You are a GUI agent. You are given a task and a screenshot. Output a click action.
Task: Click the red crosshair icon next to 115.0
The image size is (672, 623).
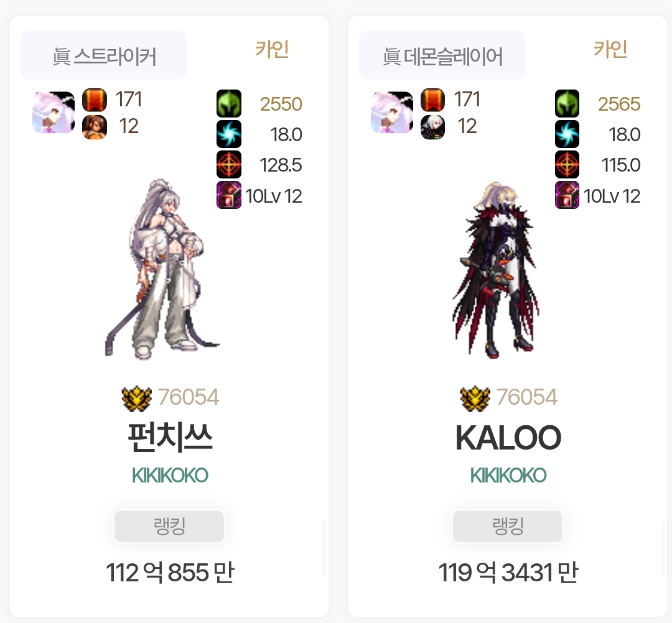pyautogui.click(x=567, y=164)
